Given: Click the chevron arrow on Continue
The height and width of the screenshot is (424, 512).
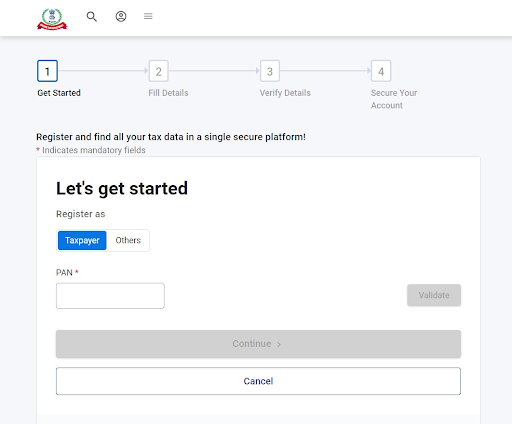Looking at the screenshot, I should [279, 344].
